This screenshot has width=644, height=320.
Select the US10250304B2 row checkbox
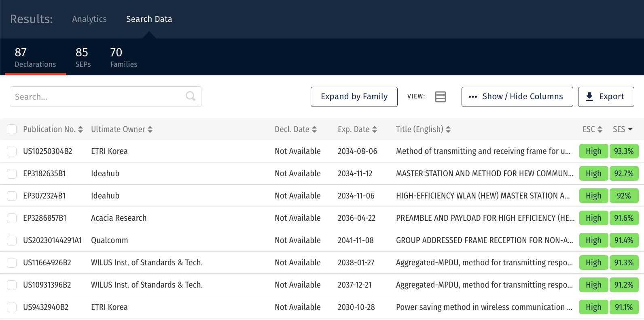point(12,151)
